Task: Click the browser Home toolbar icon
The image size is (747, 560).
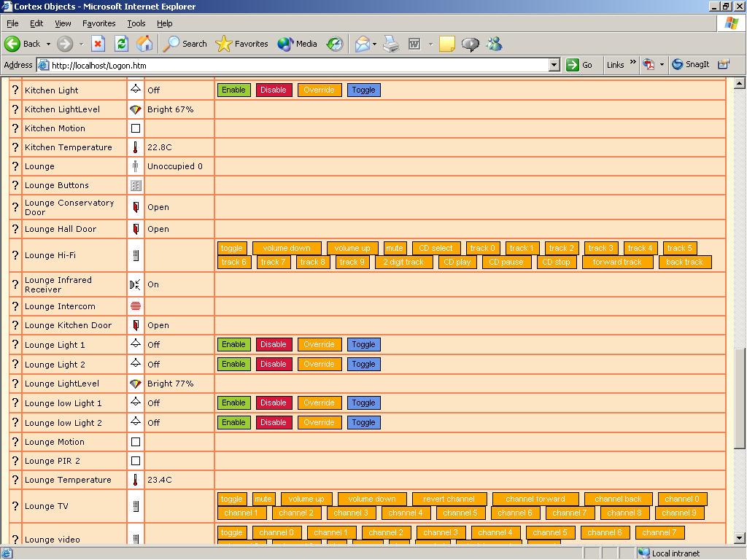Action: point(144,44)
